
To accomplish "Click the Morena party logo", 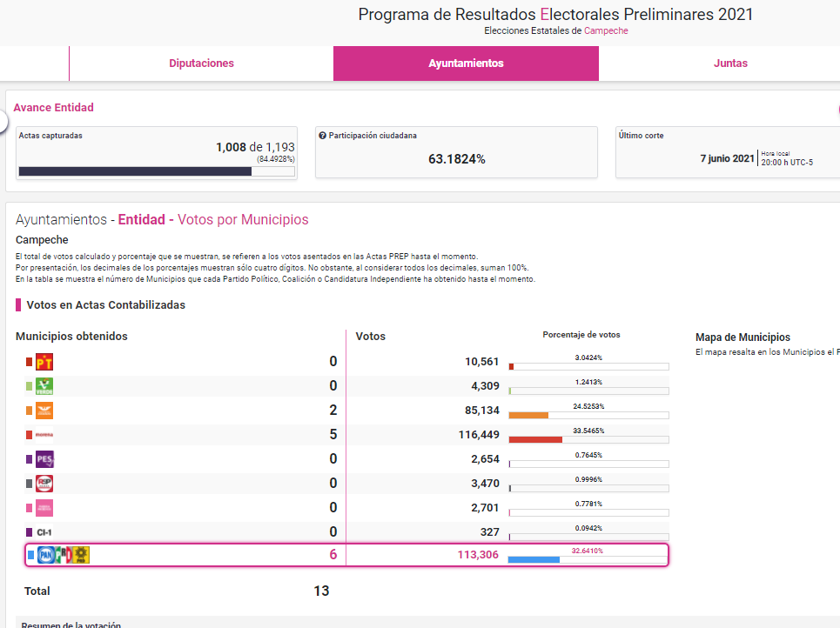I will tap(44, 435).
